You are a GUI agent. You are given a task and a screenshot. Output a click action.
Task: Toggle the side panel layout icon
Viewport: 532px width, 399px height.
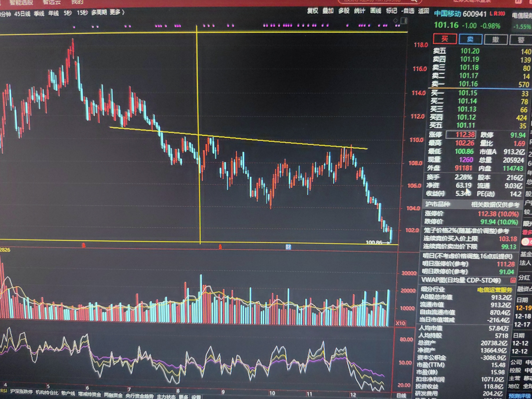coord(404,20)
